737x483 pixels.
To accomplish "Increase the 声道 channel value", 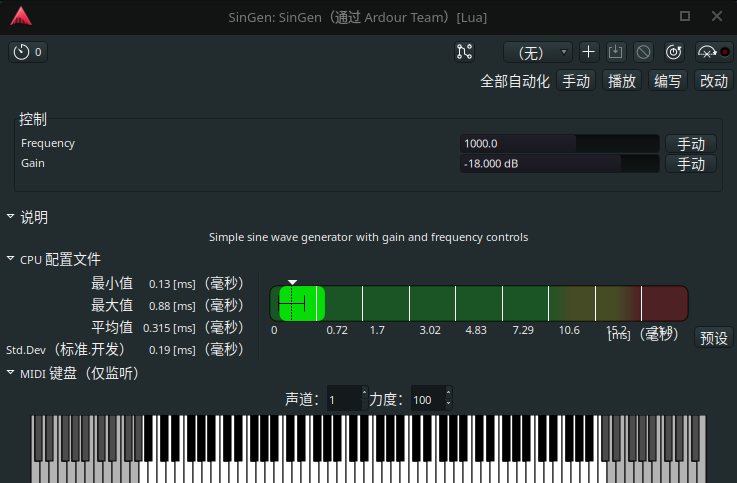I will tap(364, 392).
